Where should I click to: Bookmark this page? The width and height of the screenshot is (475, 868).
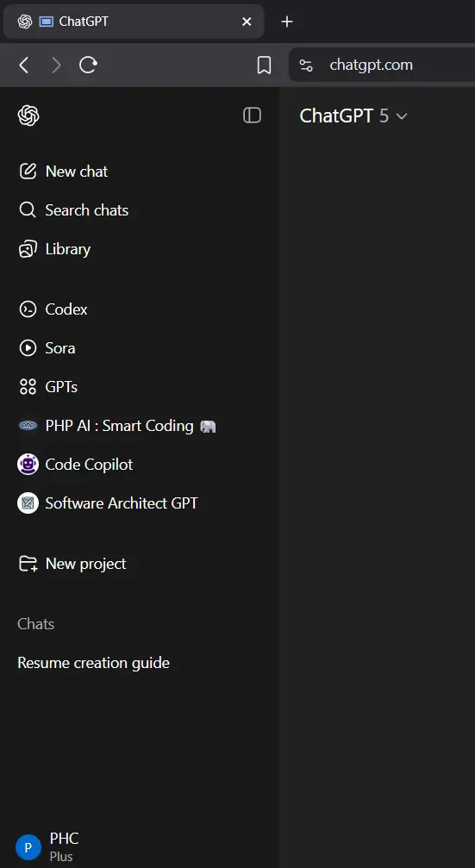264,66
